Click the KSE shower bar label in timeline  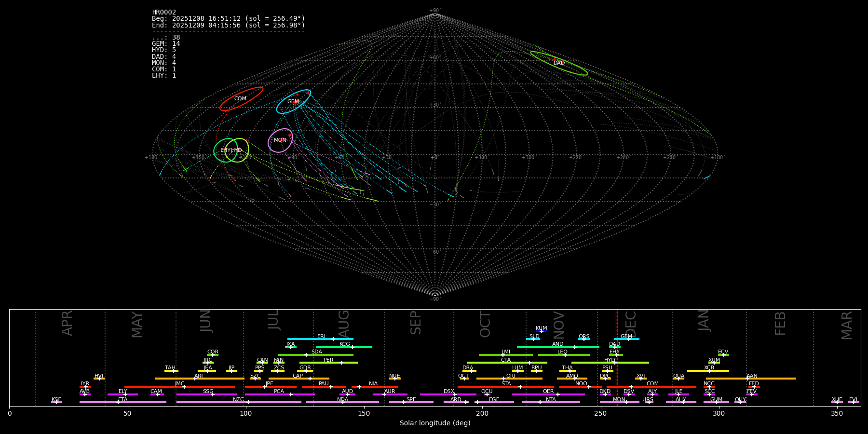click(x=56, y=400)
